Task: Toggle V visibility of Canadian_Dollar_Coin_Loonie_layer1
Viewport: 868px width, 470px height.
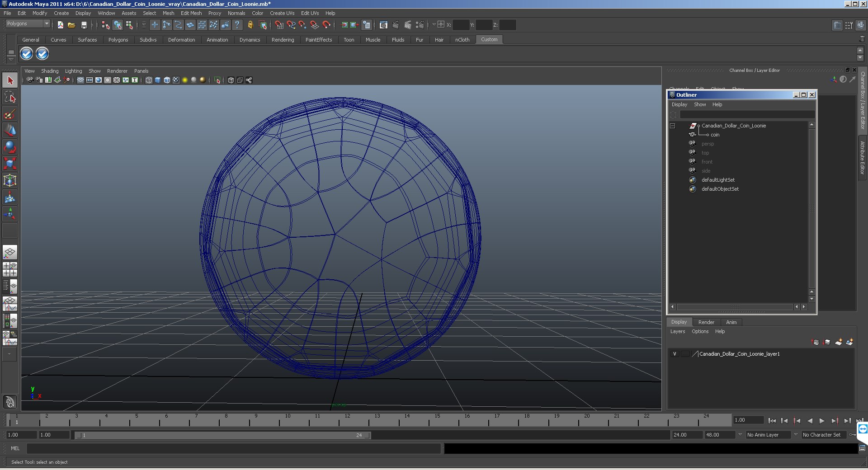Action: click(675, 354)
